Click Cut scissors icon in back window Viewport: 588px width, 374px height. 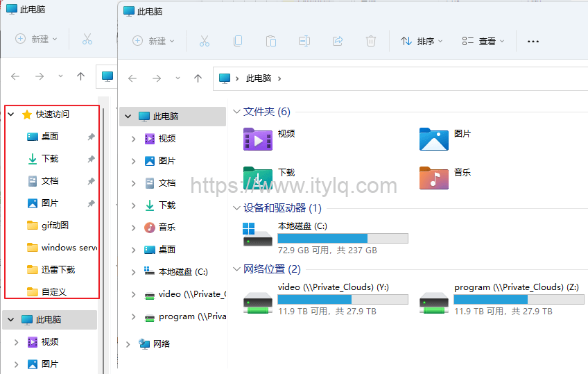[x=87, y=39]
